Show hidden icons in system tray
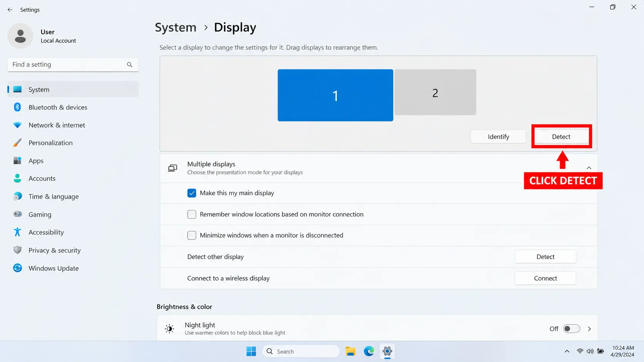 [x=567, y=351]
